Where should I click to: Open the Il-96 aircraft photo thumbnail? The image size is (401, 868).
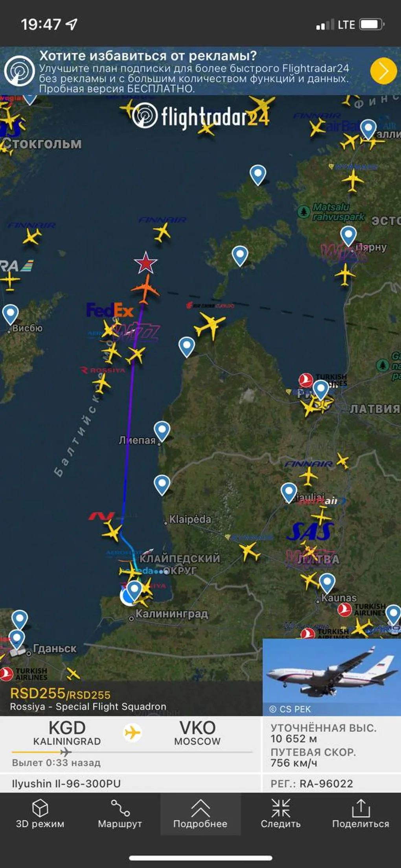click(x=331, y=677)
